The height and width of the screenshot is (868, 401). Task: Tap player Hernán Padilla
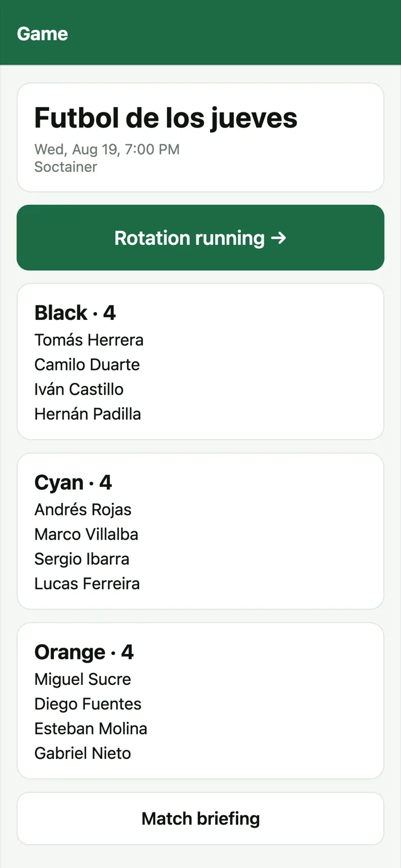tap(87, 414)
